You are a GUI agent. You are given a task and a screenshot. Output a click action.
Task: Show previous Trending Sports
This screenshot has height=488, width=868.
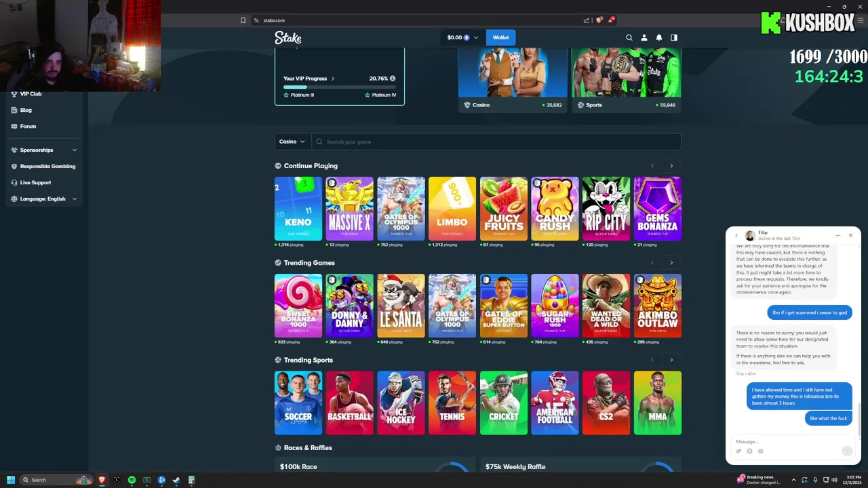coord(652,360)
